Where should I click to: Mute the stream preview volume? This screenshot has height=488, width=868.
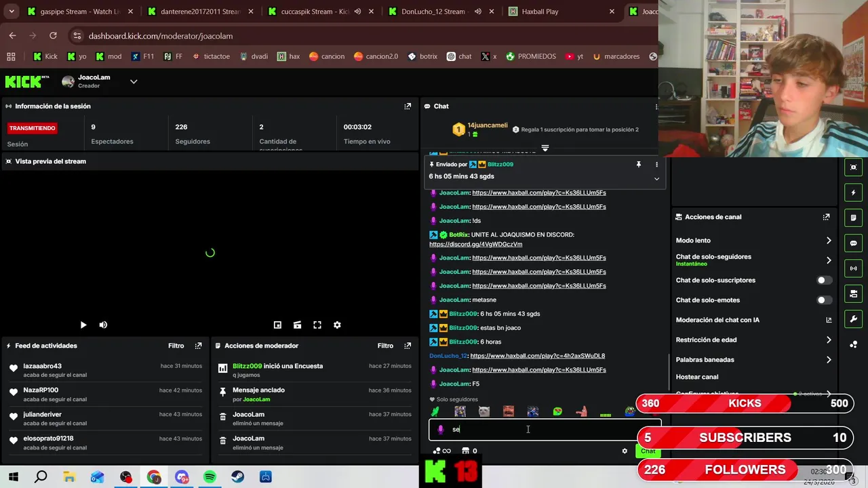coord(103,325)
